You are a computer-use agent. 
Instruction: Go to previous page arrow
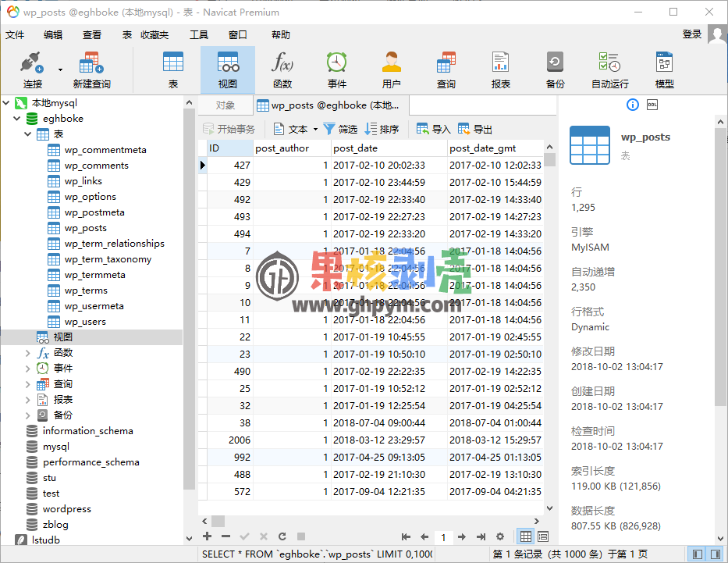[424, 537]
